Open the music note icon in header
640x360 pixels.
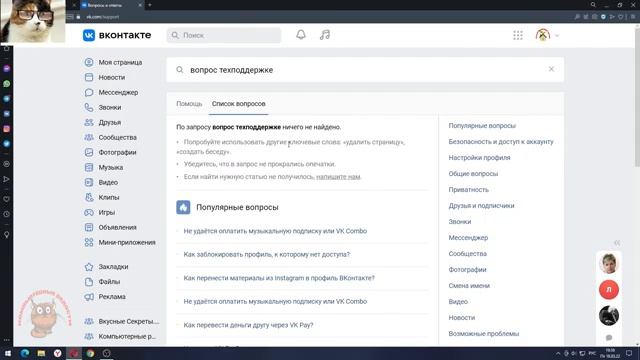point(325,35)
